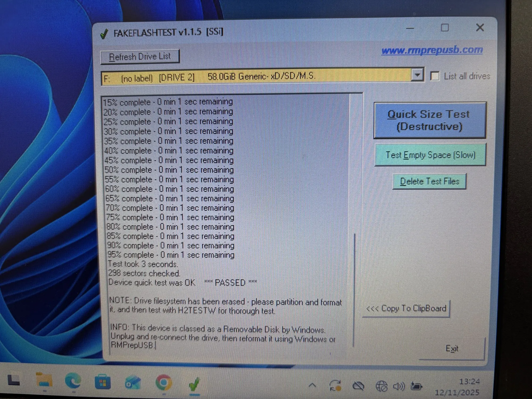Open the www.rmprepusb.com link
The width and height of the screenshot is (532, 399).
pos(432,50)
